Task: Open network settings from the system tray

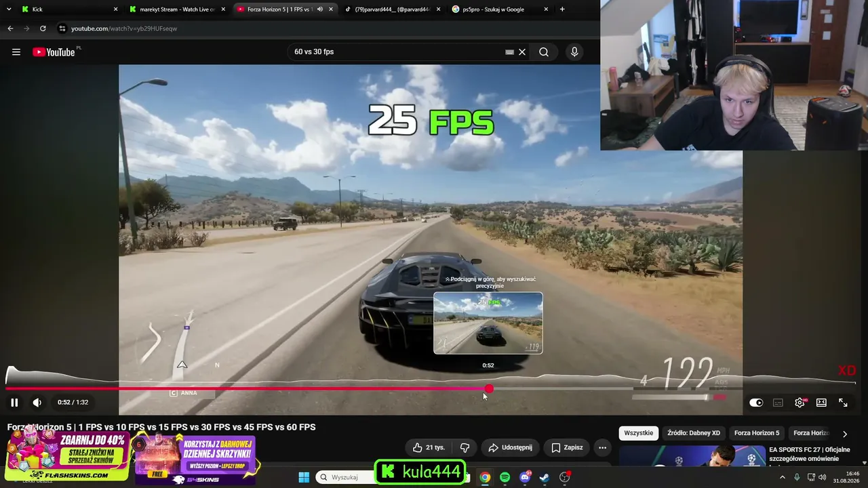Action: click(x=811, y=477)
